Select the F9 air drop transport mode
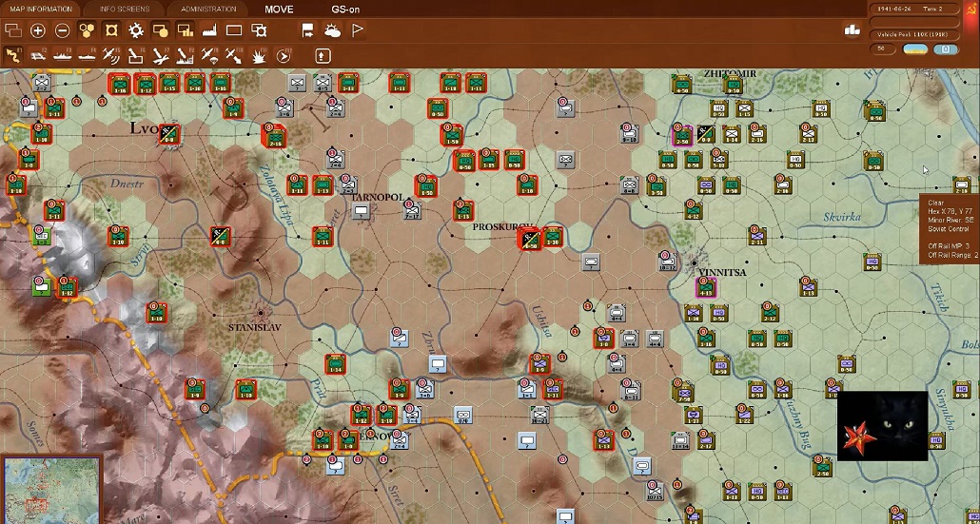 click(209, 55)
